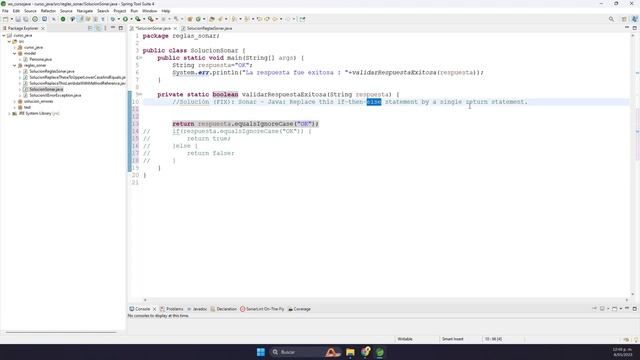The height and width of the screenshot is (360, 640).
Task: Click the Pin Editor toolbar icon
Action: (x=302, y=19)
